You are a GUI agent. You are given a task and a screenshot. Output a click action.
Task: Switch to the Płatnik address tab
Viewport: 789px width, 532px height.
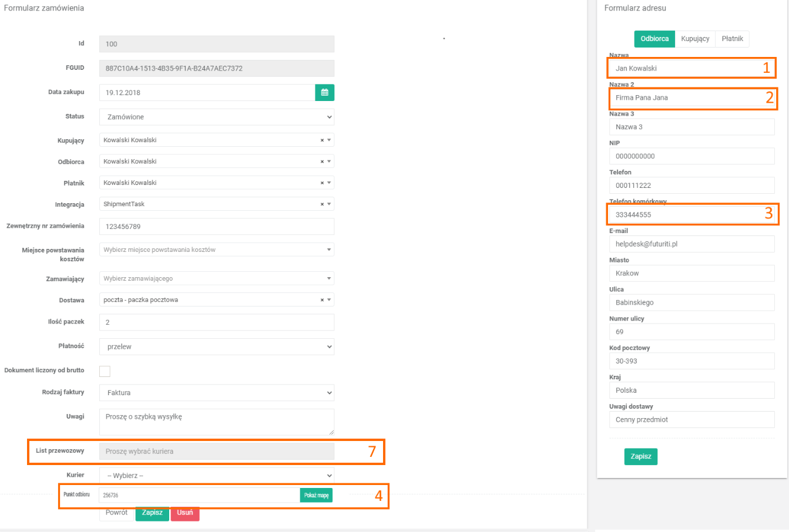tap(732, 39)
